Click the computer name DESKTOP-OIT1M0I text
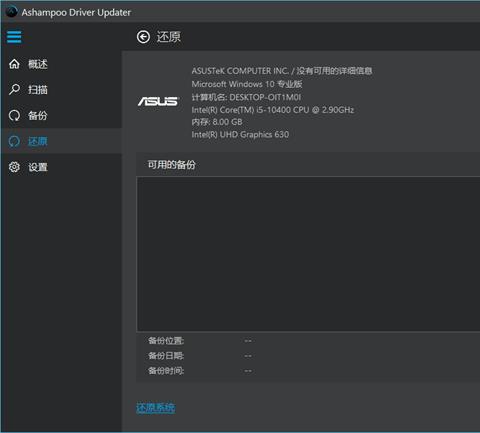This screenshot has height=433, width=480. point(265,97)
